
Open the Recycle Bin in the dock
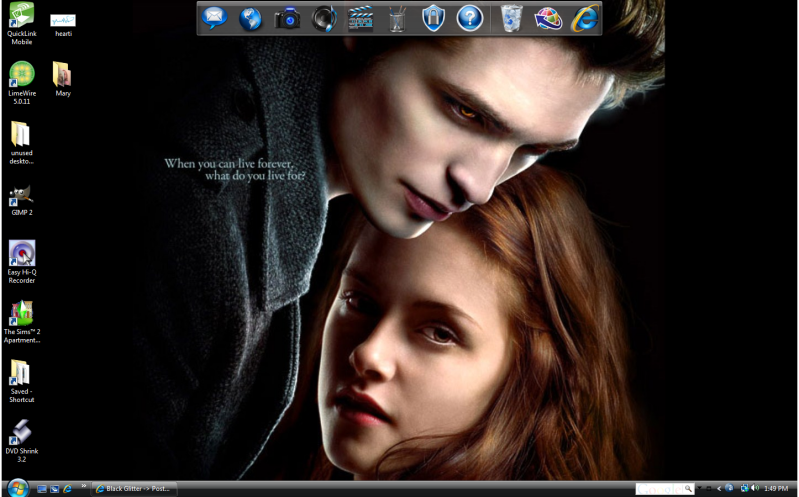[512, 17]
